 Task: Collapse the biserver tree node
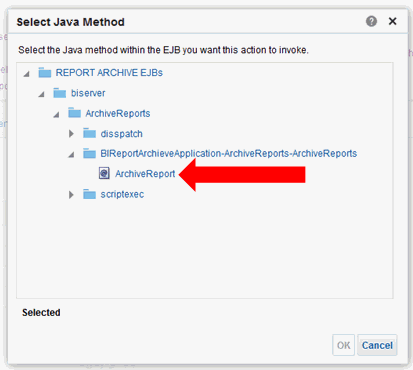point(41,94)
